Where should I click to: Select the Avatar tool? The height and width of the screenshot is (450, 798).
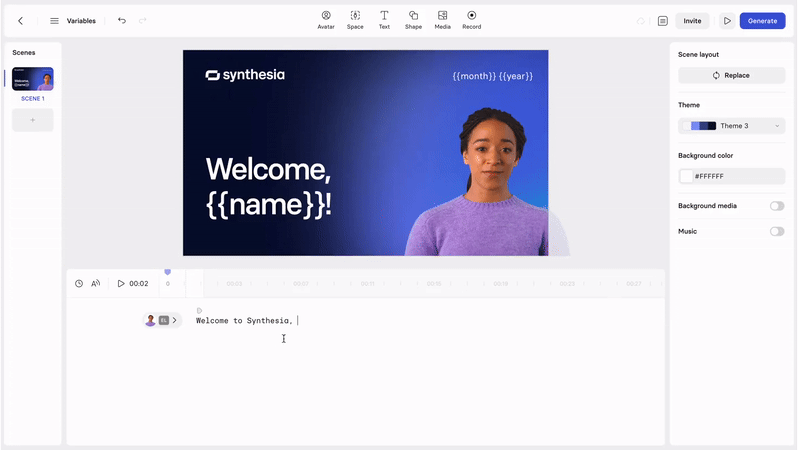[326, 20]
